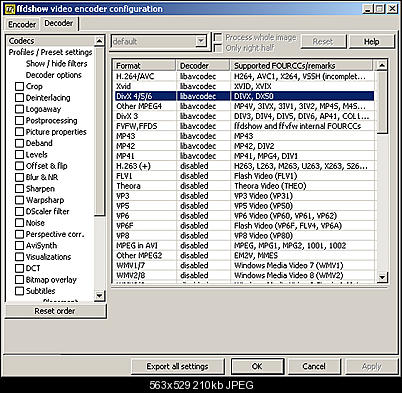Select the MPEG in AVI row

click(244, 246)
